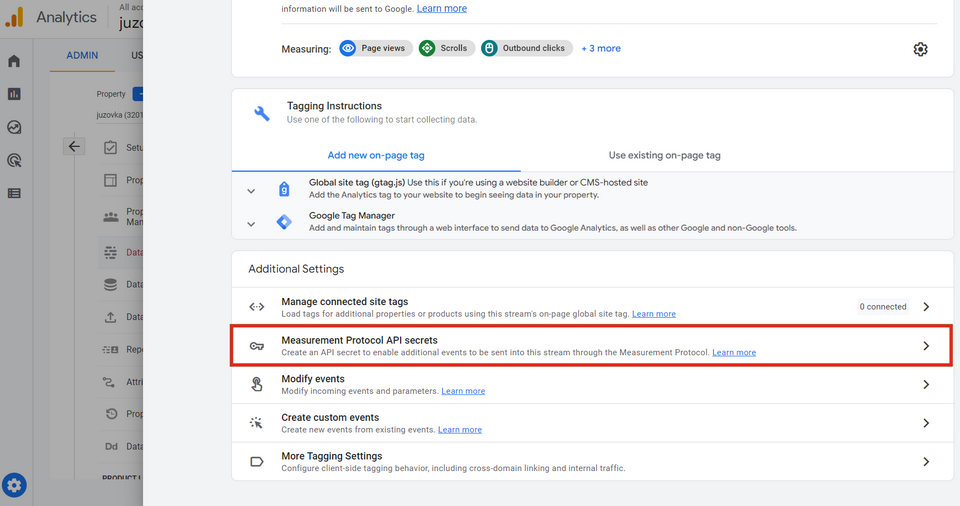Open Configure list icon in sidebar
Viewport: 960px width, 506px height.
coord(14,193)
